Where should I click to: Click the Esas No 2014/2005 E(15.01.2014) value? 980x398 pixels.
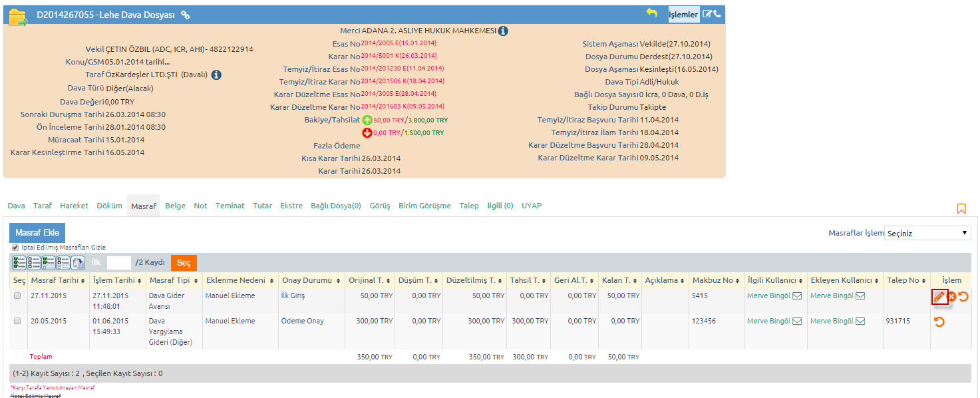pos(399,43)
